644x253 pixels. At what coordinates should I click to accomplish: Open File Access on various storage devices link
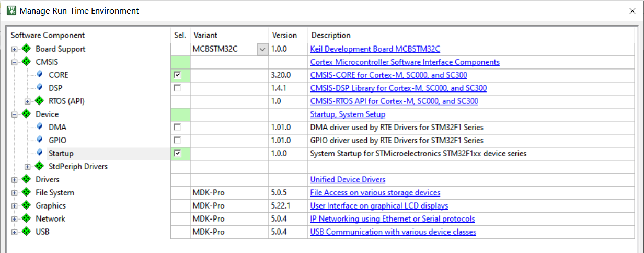[x=375, y=193]
